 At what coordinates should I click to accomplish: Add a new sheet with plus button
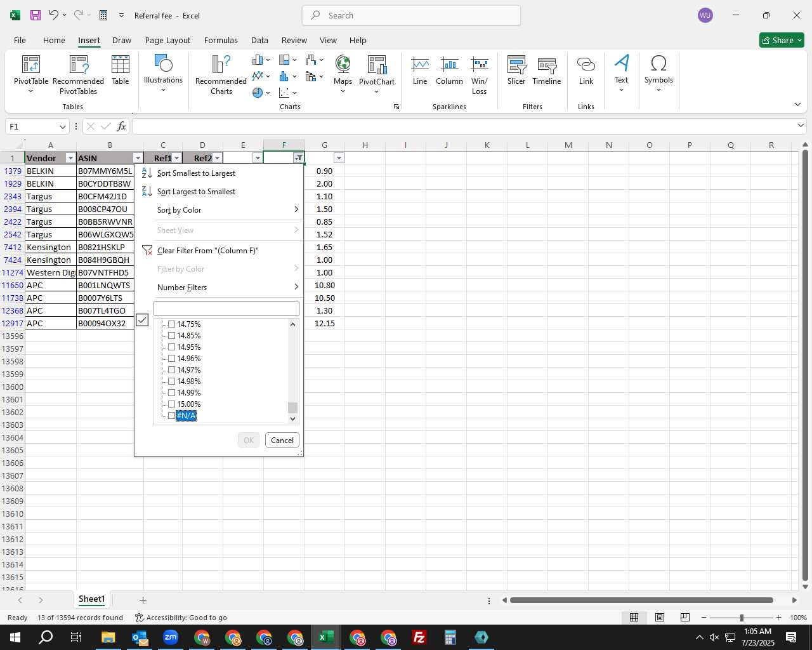click(143, 600)
